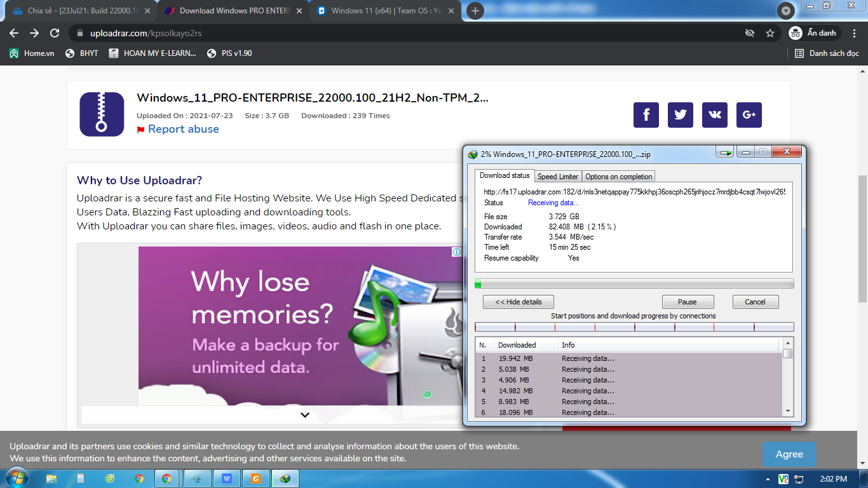Open Options on completion tab
Viewport: 868px width, 488px height.
pyautogui.click(x=618, y=177)
